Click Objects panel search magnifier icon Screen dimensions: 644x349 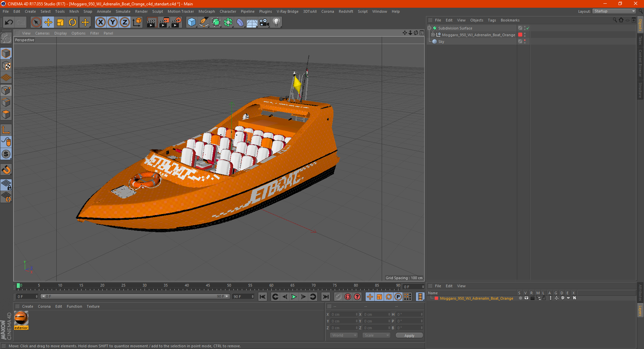615,20
